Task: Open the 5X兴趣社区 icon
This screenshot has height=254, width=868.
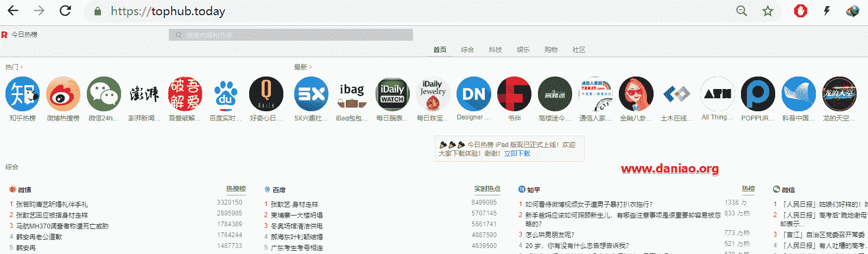Action: click(x=311, y=94)
